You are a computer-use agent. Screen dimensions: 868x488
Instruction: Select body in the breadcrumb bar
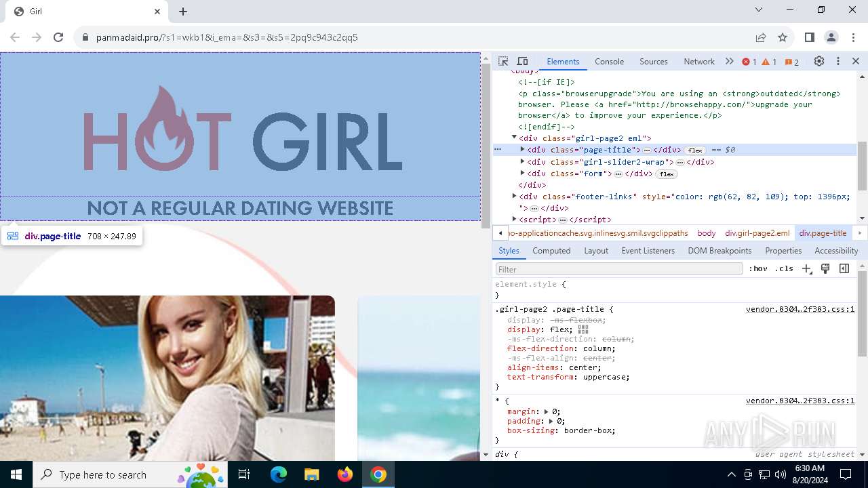pyautogui.click(x=707, y=233)
